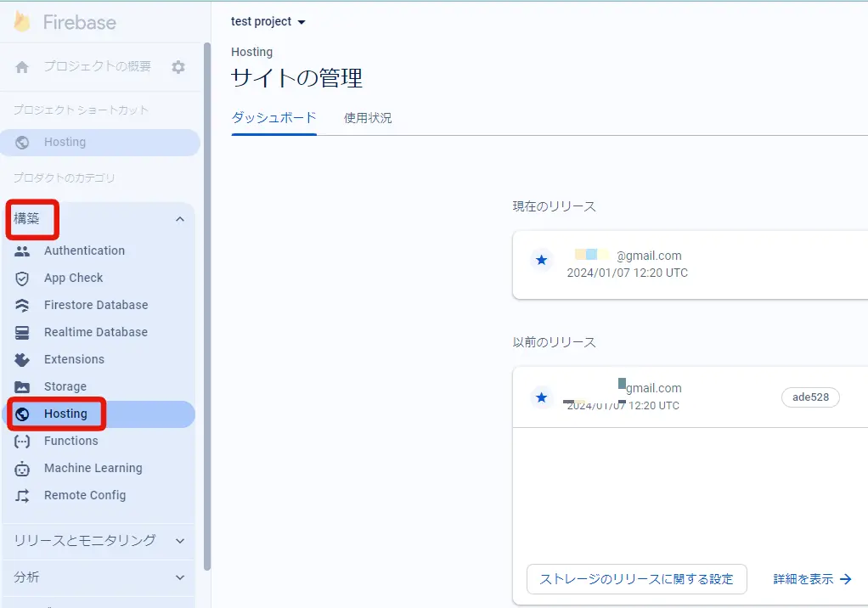Expand the リリースとモニタリング section
The height and width of the screenshot is (608, 868).
point(179,540)
